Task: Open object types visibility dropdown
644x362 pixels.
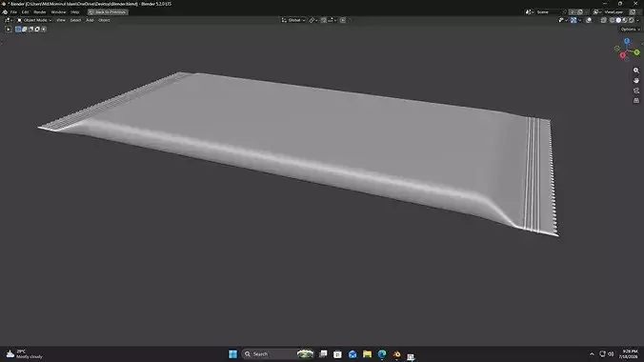Action: [x=563, y=20]
